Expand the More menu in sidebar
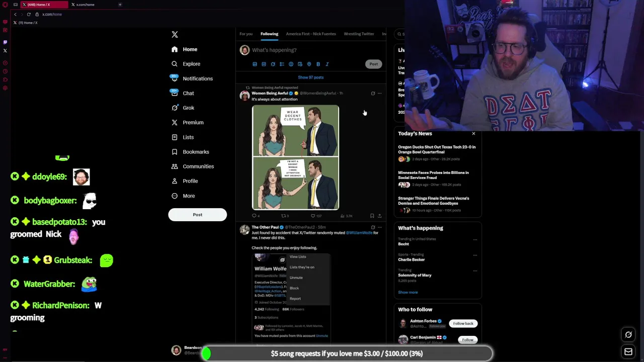 183,196
